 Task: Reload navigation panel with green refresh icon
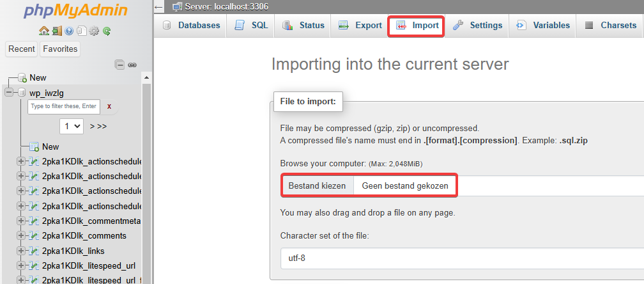107,31
